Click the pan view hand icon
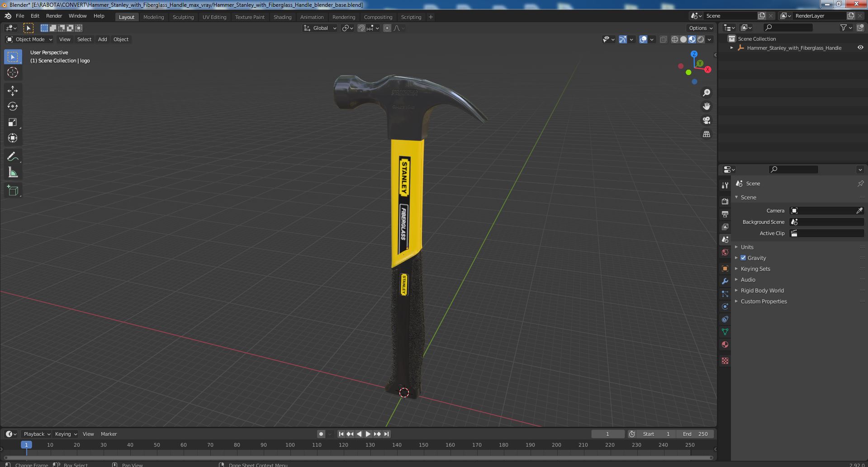This screenshot has width=868, height=467. click(706, 106)
